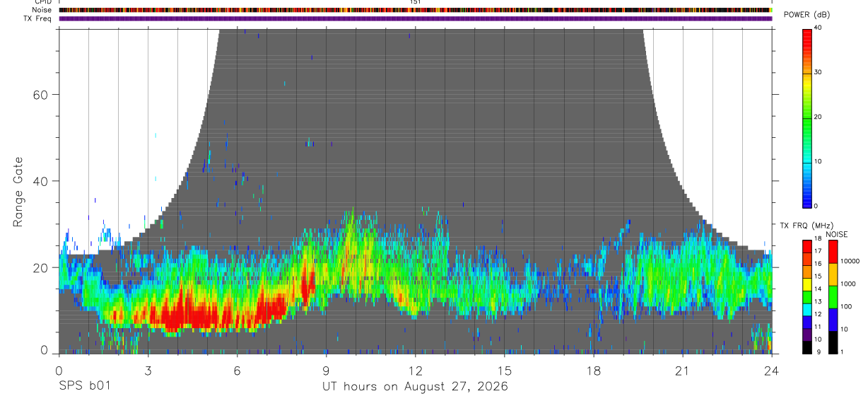Click the POWER (dB) color bar
This screenshot has width=868, height=401.
tap(807, 117)
